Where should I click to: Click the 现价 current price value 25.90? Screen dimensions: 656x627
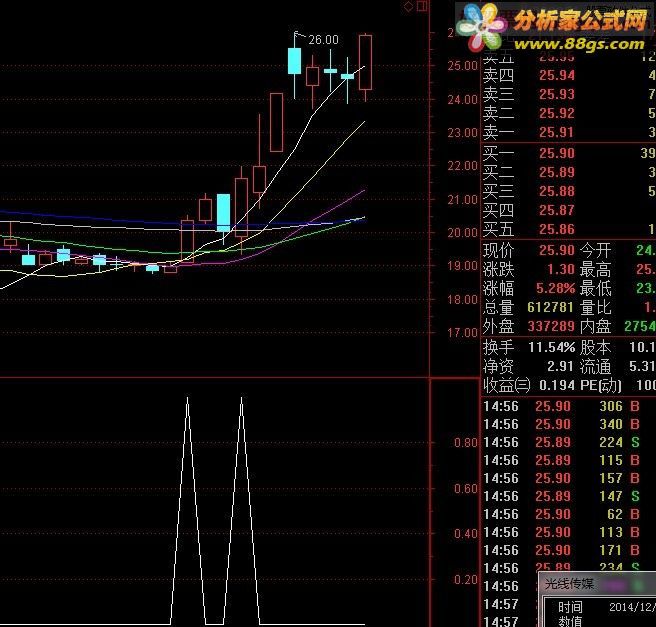point(556,250)
